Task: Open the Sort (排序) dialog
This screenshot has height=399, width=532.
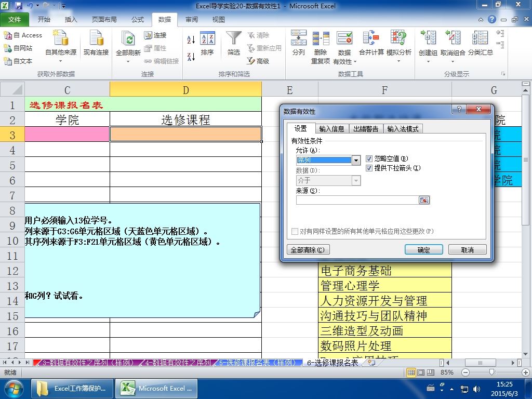Action: 207,44
